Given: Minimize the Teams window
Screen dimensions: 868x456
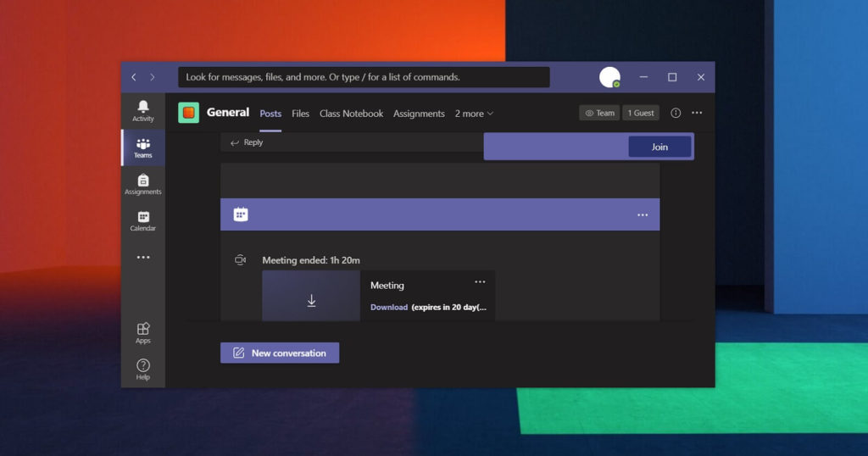Looking at the screenshot, I should coord(643,77).
